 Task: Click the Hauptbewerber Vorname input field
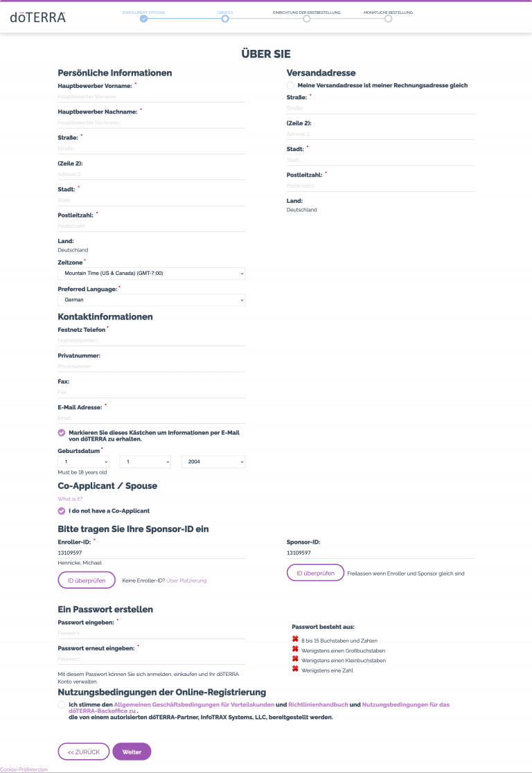point(151,97)
